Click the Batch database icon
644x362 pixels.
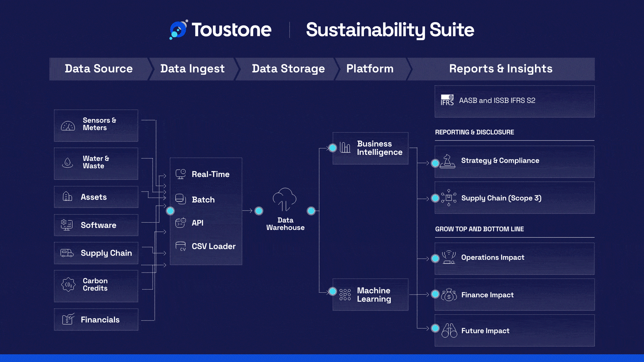(180, 199)
